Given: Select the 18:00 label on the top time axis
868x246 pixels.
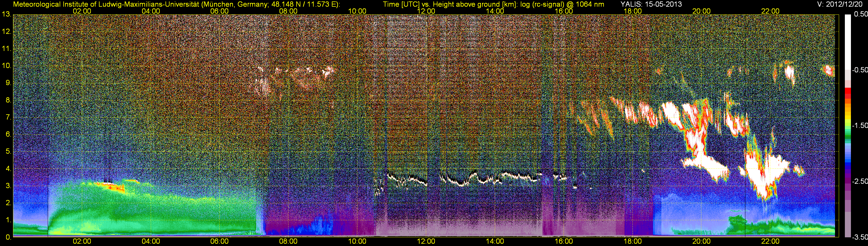Looking at the screenshot, I should [x=632, y=11].
